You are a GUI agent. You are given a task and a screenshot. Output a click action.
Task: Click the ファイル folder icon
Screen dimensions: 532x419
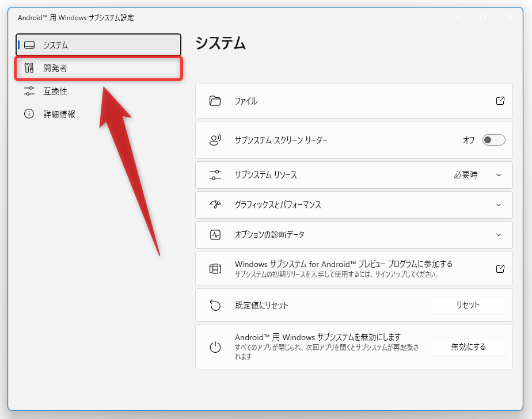tap(215, 101)
